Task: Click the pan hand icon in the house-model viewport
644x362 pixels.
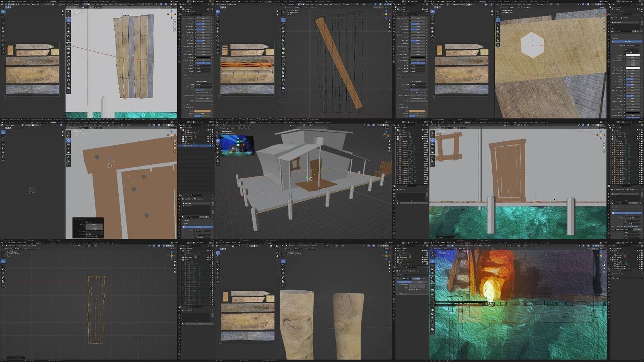Action: point(389,144)
